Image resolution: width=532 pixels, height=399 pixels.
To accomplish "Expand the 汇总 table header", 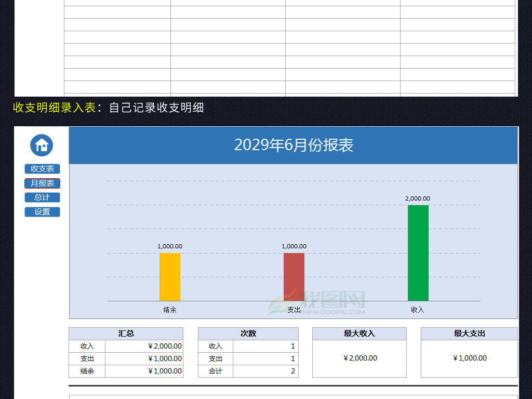I will click(126, 333).
